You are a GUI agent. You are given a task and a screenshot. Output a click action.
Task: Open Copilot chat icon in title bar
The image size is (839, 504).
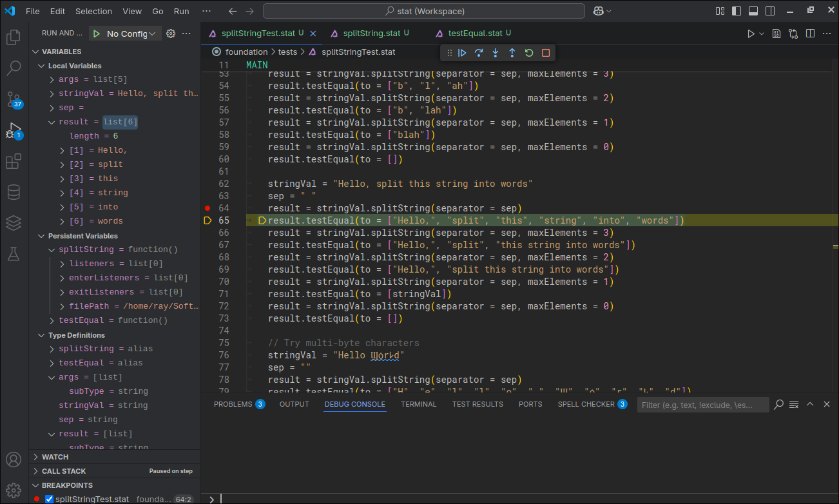click(x=599, y=11)
